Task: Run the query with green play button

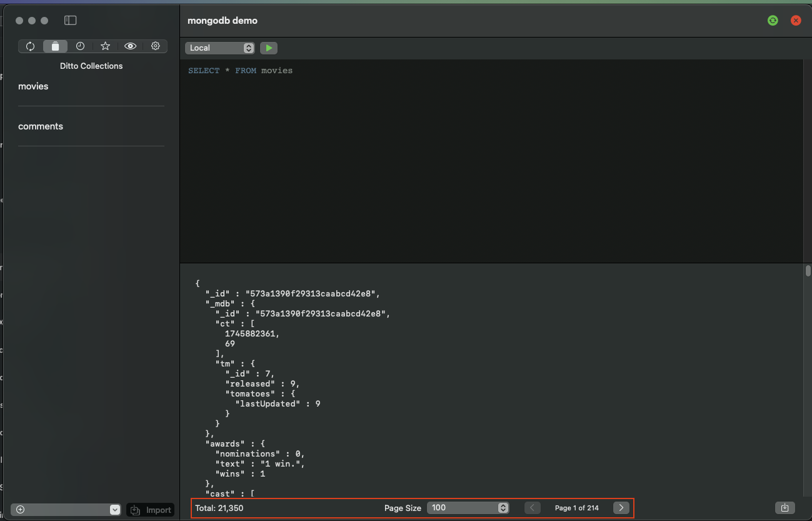Action: (x=269, y=48)
